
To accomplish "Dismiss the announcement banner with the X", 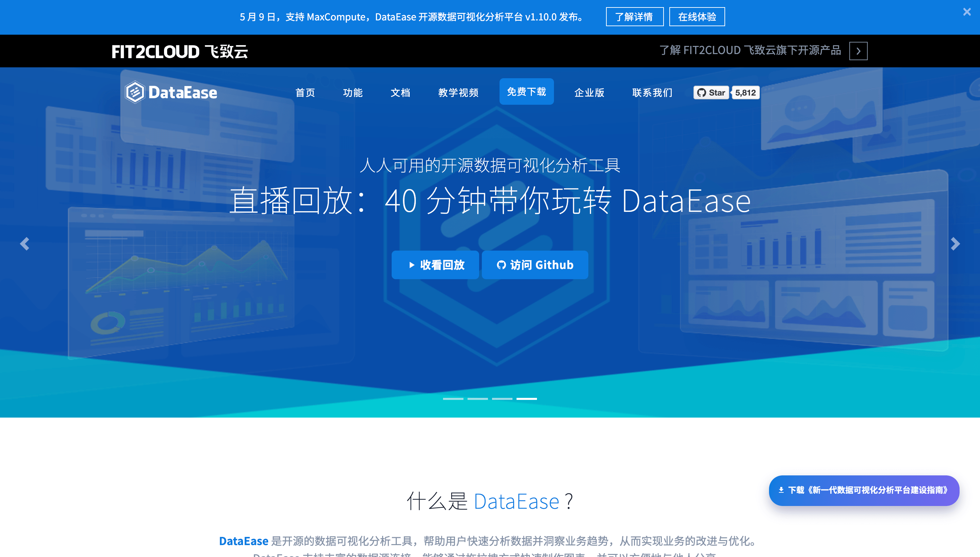I will tap(967, 12).
